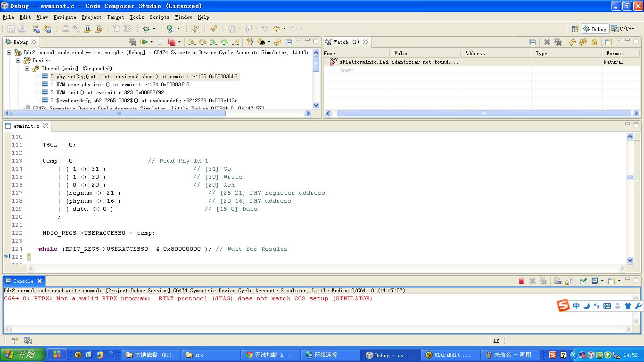Click the wrench icon on Sogou input bar

pyautogui.click(x=638, y=306)
